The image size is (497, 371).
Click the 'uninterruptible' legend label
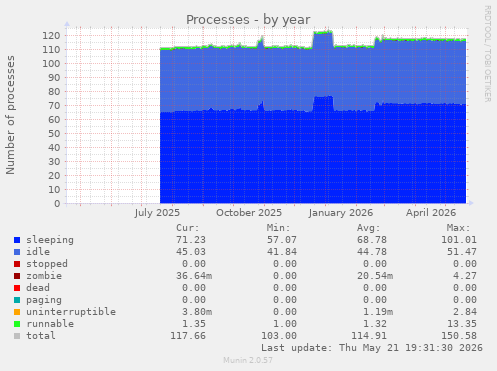[71, 312]
